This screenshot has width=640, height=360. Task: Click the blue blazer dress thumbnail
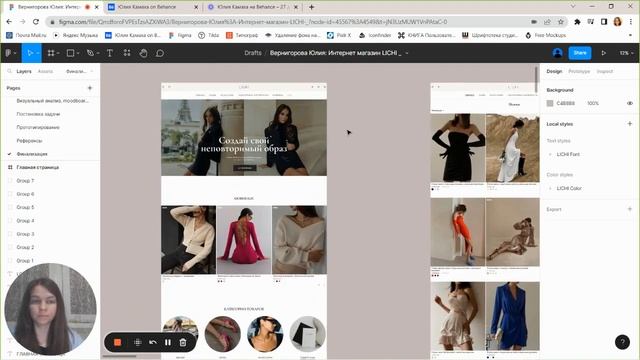tap(512, 316)
